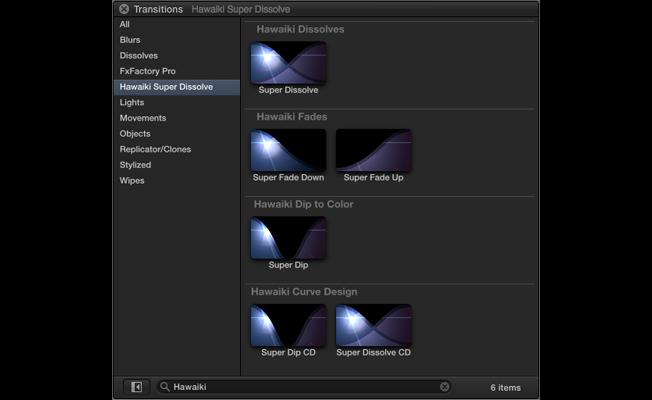Image resolution: width=652 pixels, height=400 pixels.
Task: Click the 6 items count label
Action: [505, 388]
